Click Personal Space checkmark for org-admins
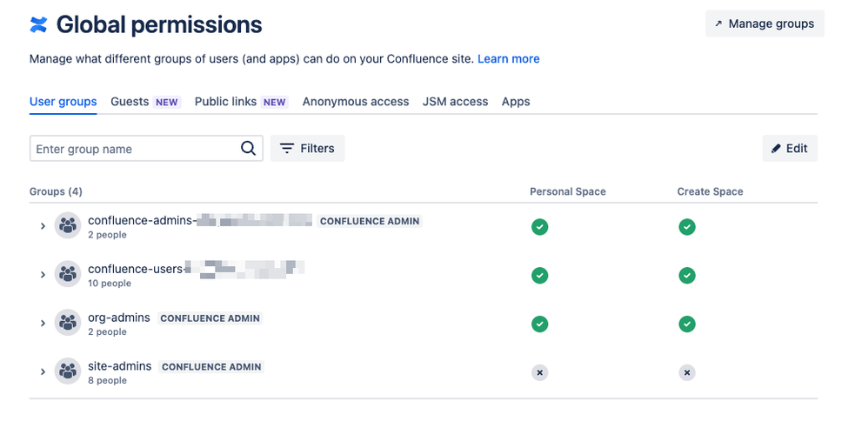Image resolution: width=868 pixels, height=428 pixels. click(x=540, y=324)
